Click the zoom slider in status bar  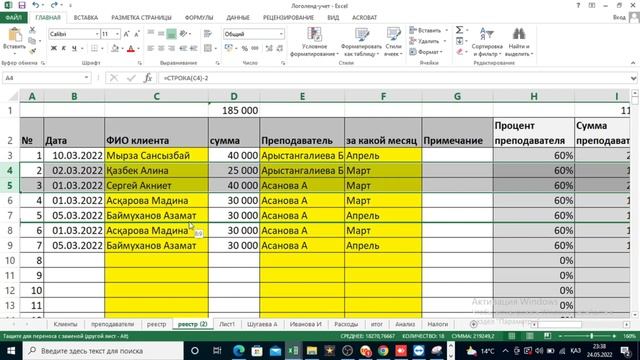(588, 336)
